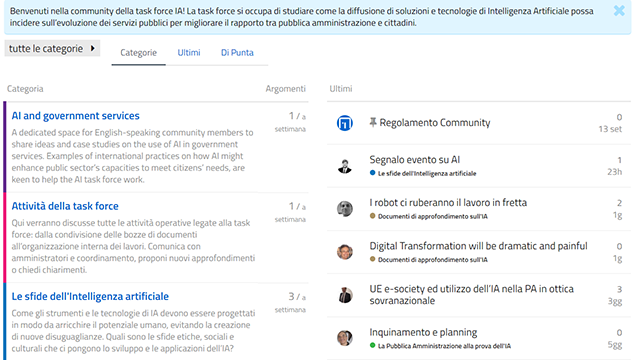
Task: Click topic count for Attività della task force
Action: click(290, 212)
